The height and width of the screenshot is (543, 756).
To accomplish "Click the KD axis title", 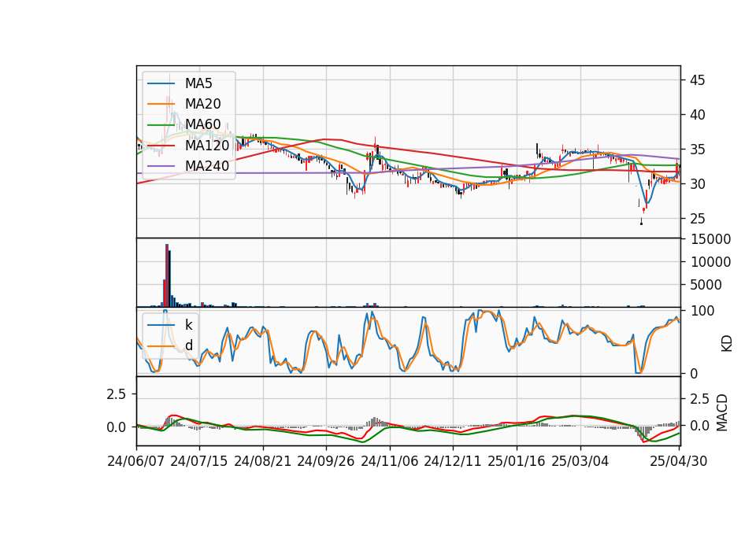I will pyautogui.click(x=727, y=344).
